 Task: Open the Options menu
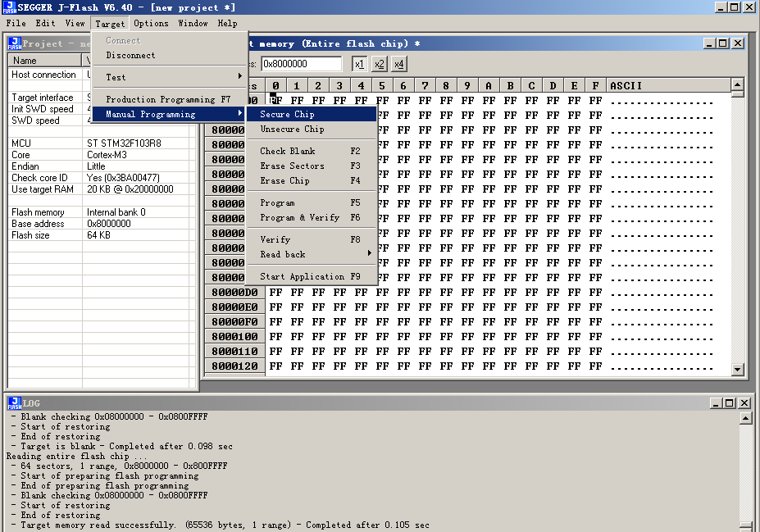(x=151, y=23)
